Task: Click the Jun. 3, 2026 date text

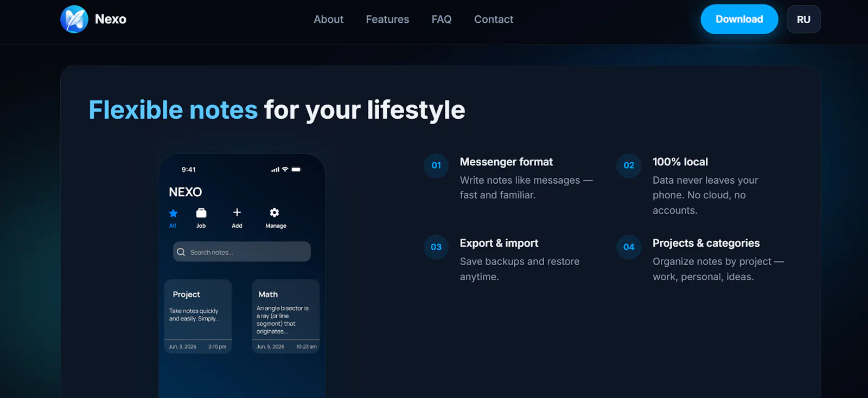Action: click(182, 346)
